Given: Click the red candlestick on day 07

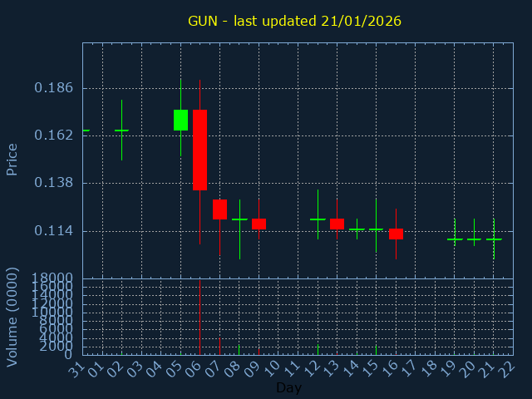Looking at the screenshot, I should coord(219,209).
